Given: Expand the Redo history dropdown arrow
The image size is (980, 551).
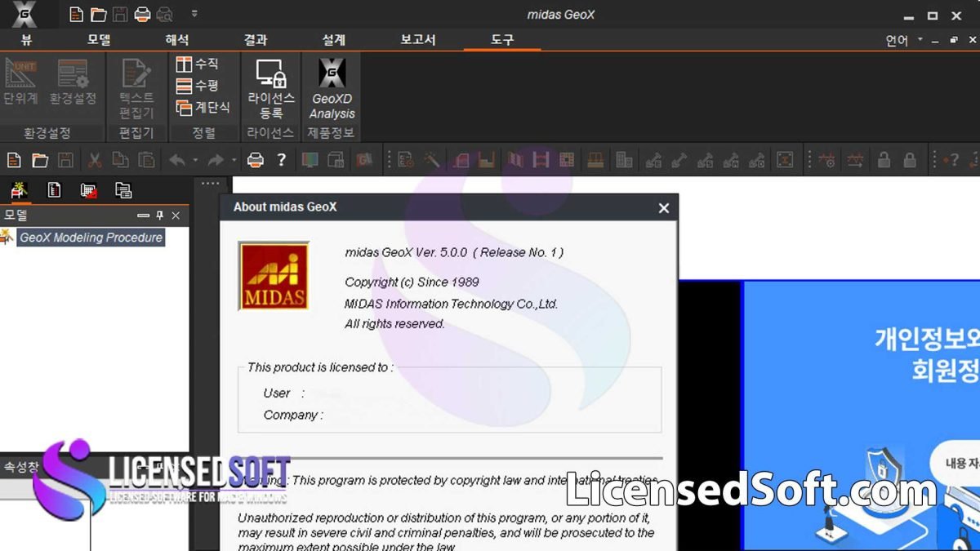Looking at the screenshot, I should pos(234,161).
